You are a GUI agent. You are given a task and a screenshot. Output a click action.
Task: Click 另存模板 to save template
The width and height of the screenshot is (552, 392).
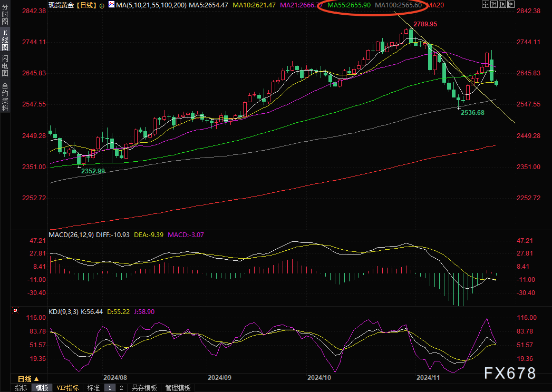pyautogui.click(x=144, y=388)
